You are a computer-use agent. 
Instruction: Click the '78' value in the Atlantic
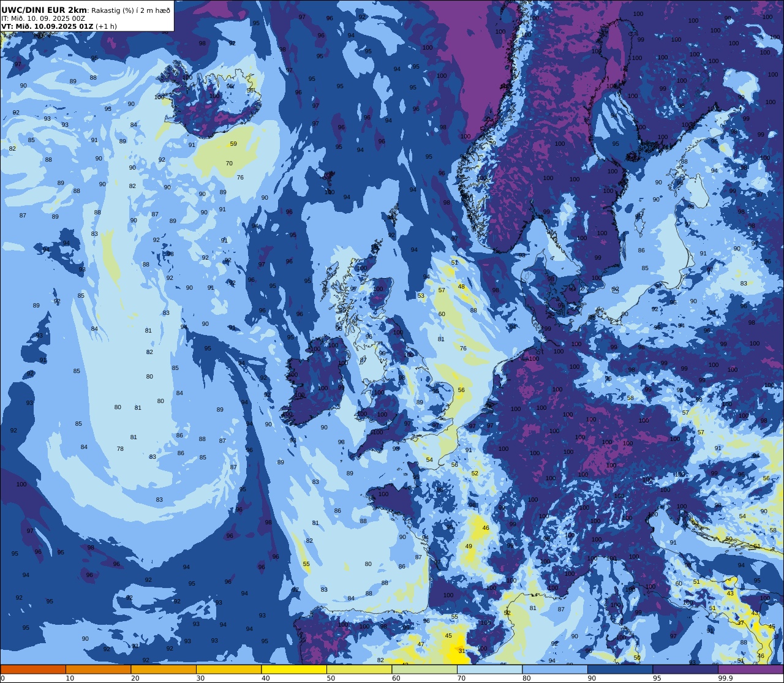pos(120,449)
